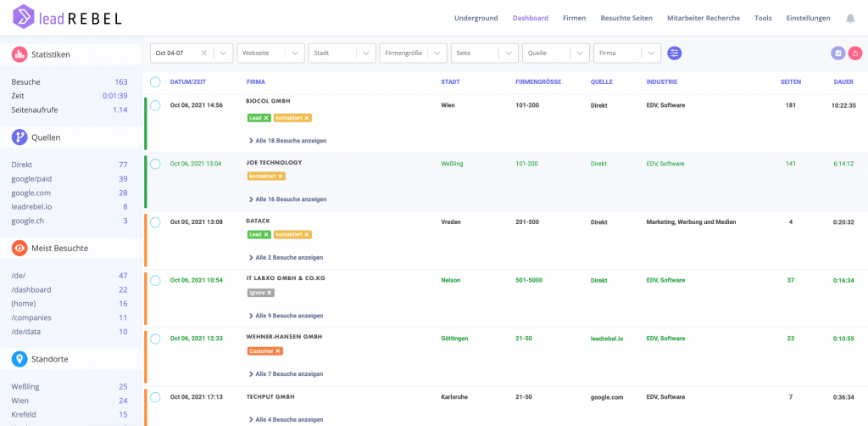Viewport: 868px width, 426px height.
Task: Remove Ignore tag from IT Labxo
Action: point(269,293)
